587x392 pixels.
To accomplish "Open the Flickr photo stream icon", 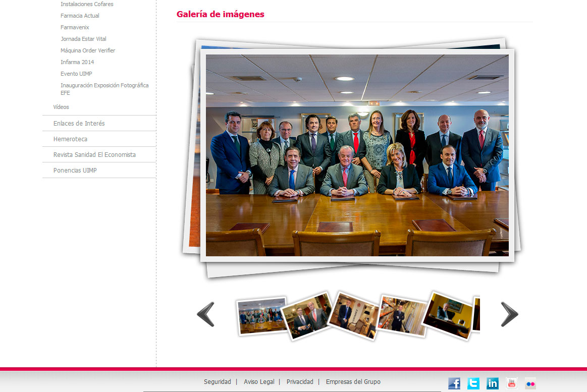I will point(530,383).
